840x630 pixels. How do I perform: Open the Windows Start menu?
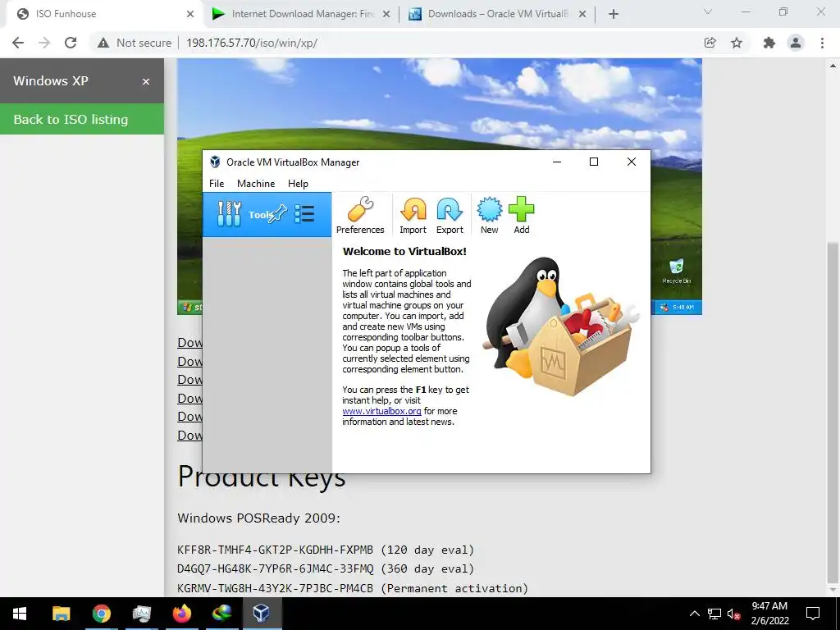[x=20, y=614]
